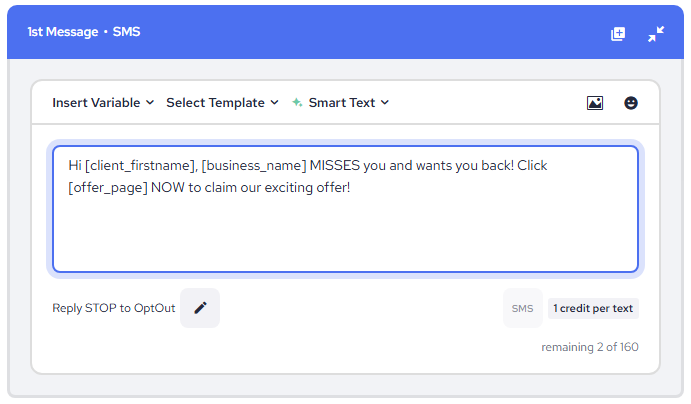
Task: Click the '1st Message • SMS' header title
Action: click(x=84, y=32)
